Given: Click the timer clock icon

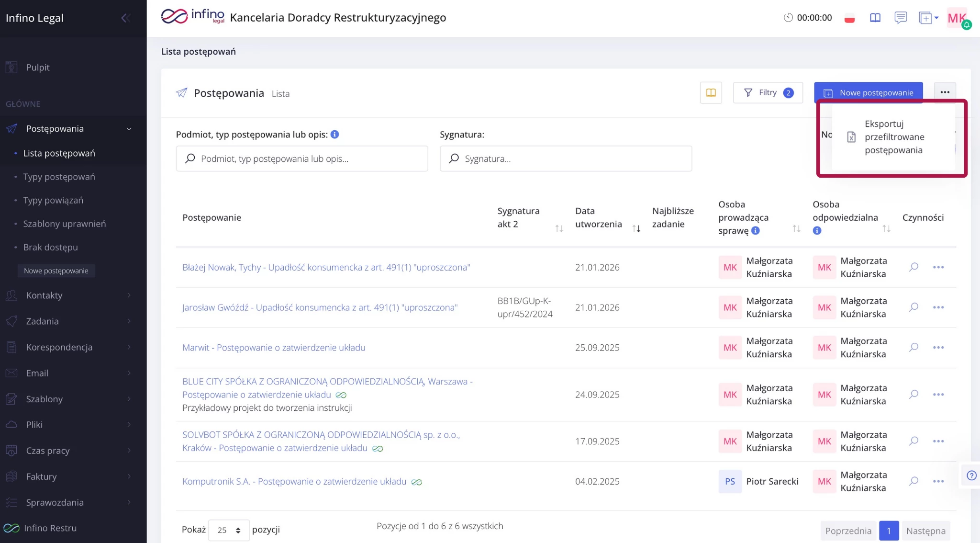Looking at the screenshot, I should (x=788, y=18).
